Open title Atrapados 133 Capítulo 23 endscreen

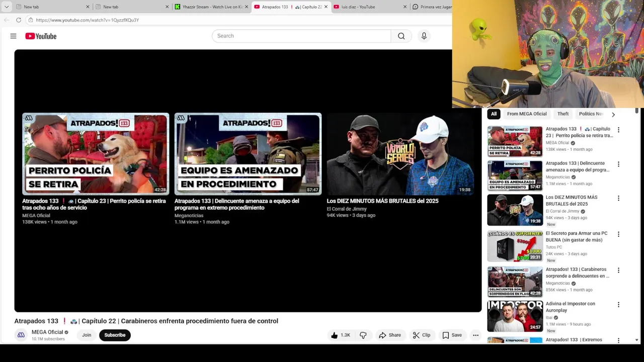pos(94,204)
